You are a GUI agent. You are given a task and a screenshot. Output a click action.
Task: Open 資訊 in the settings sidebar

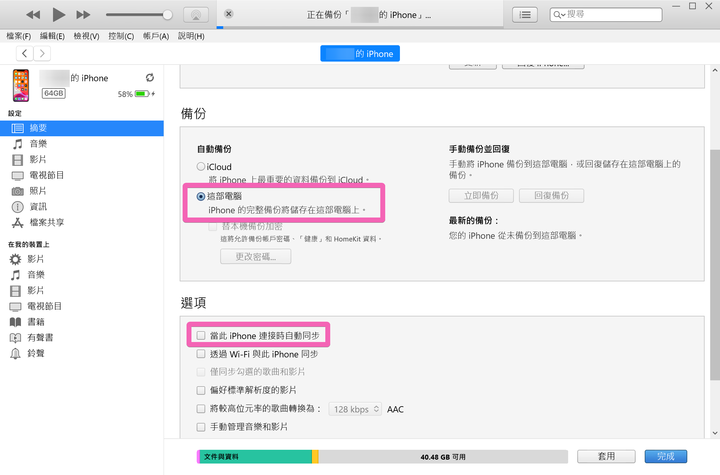click(x=82, y=207)
